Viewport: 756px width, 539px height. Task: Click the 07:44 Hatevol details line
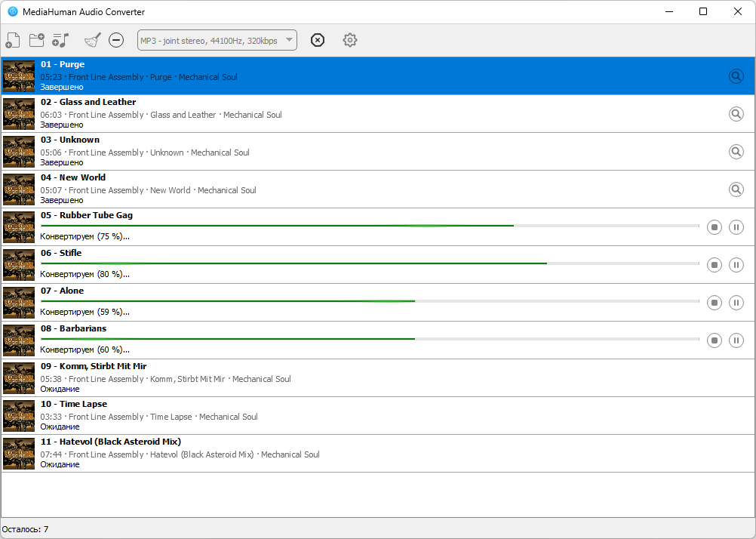pos(180,454)
